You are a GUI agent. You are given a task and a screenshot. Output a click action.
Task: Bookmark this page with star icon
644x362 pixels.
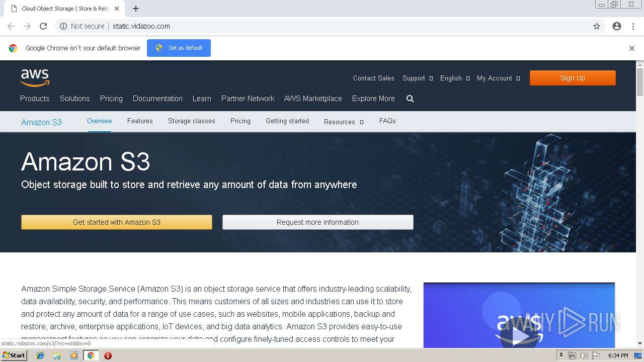coord(597,26)
